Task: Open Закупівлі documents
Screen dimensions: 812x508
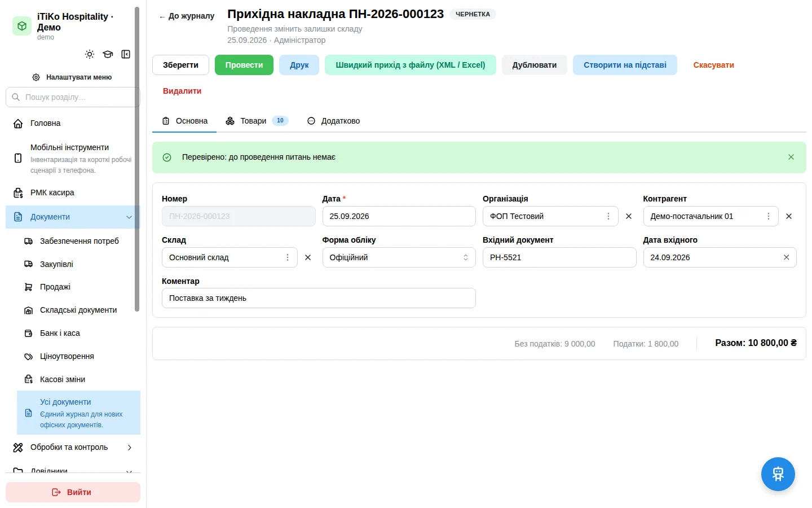Action: point(78,264)
